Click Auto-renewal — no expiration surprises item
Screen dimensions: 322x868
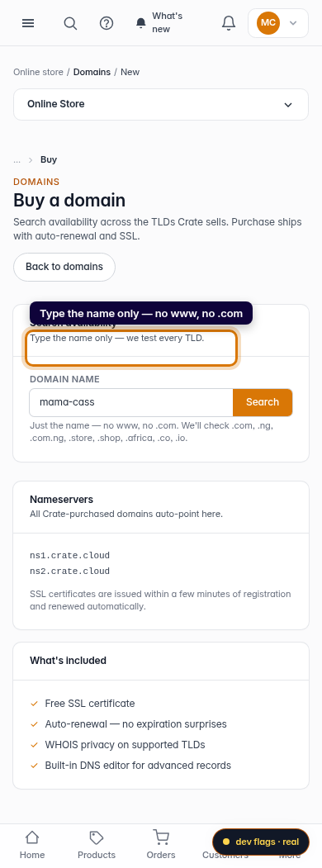pos(128,724)
